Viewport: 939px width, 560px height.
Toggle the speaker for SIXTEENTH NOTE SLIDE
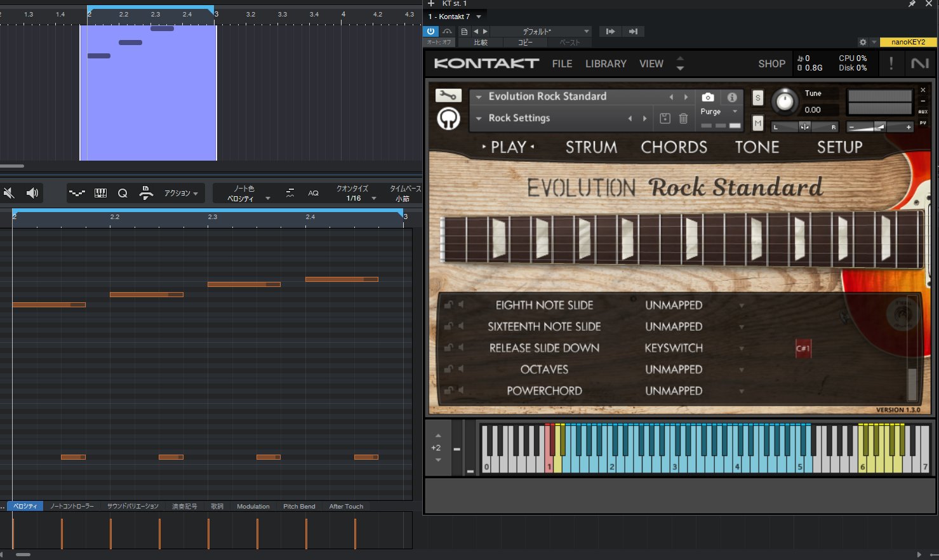click(461, 326)
